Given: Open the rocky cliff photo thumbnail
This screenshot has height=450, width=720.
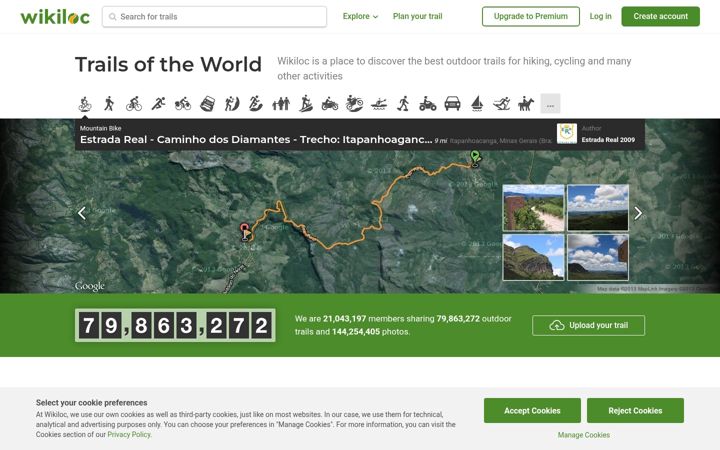Looking at the screenshot, I should click(x=534, y=257).
